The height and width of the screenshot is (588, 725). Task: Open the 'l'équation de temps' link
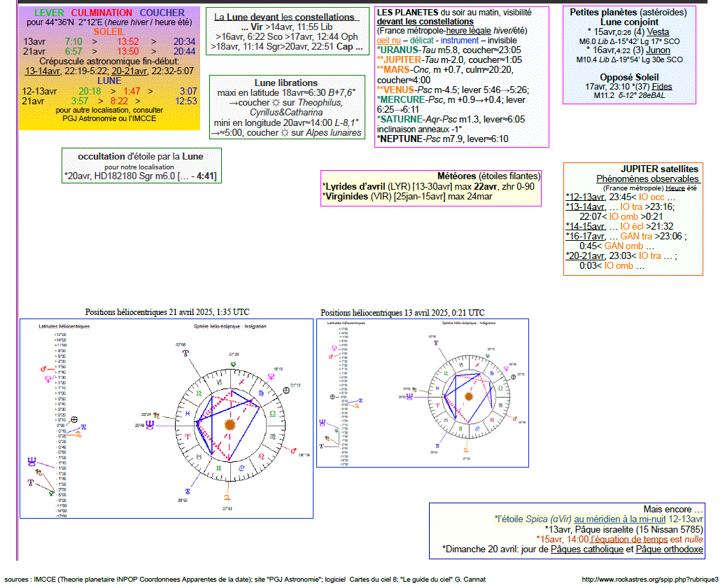click(x=629, y=539)
